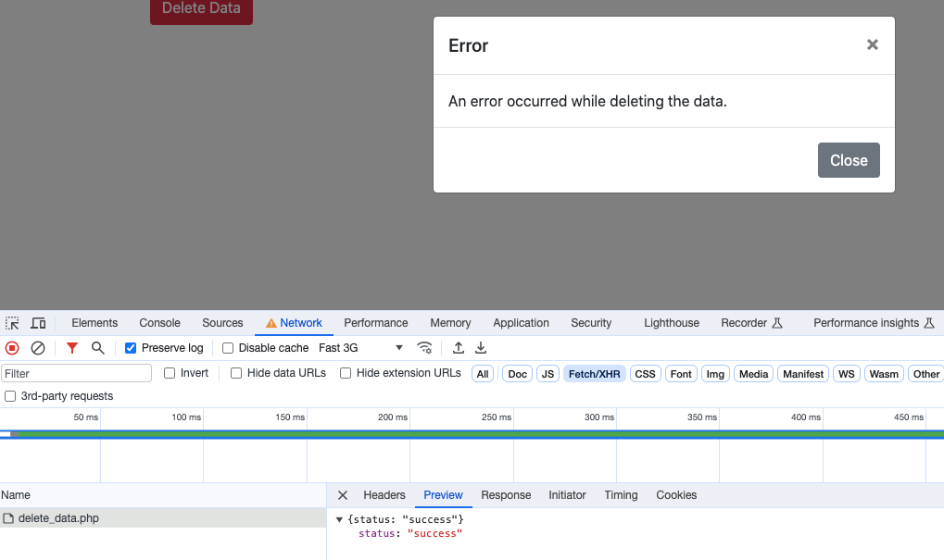944x560 pixels.
Task: Toggle Preserve log checkbox
Action: 131,348
